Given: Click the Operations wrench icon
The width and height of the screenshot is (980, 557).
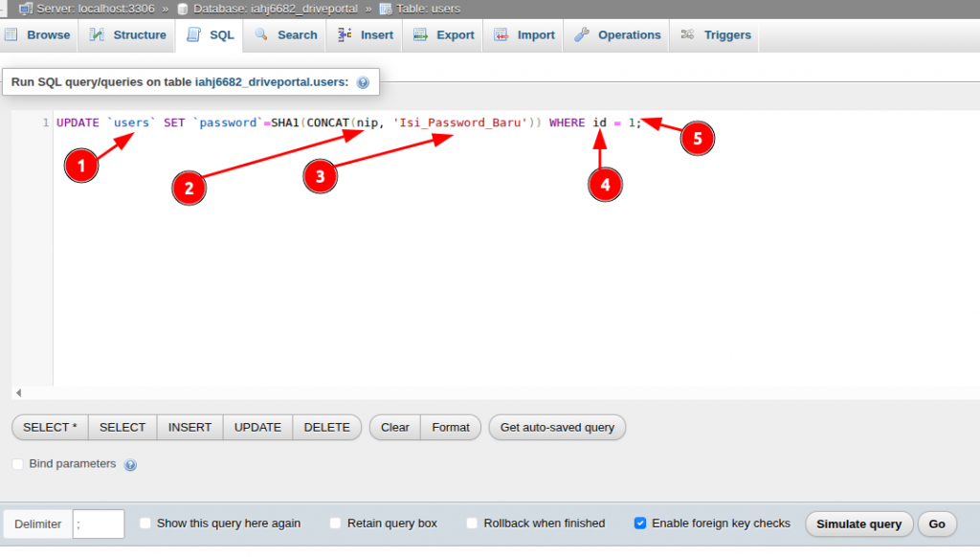Looking at the screenshot, I should 582,34.
